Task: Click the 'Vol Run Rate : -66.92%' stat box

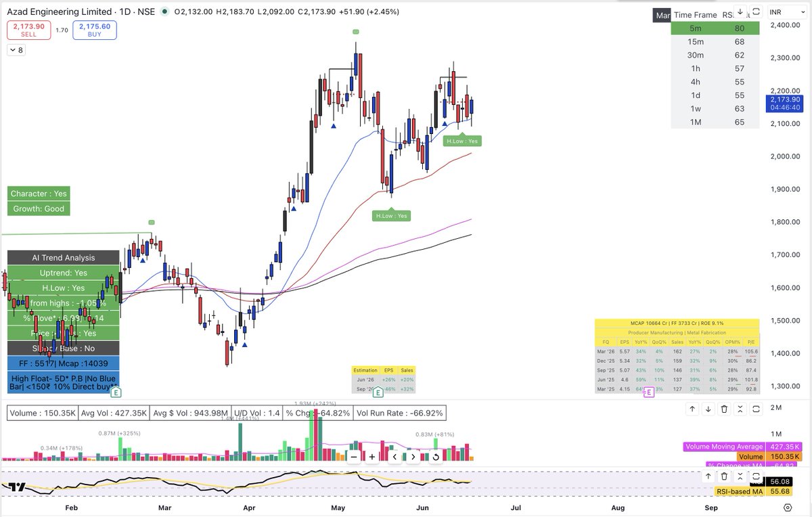Action: point(399,413)
